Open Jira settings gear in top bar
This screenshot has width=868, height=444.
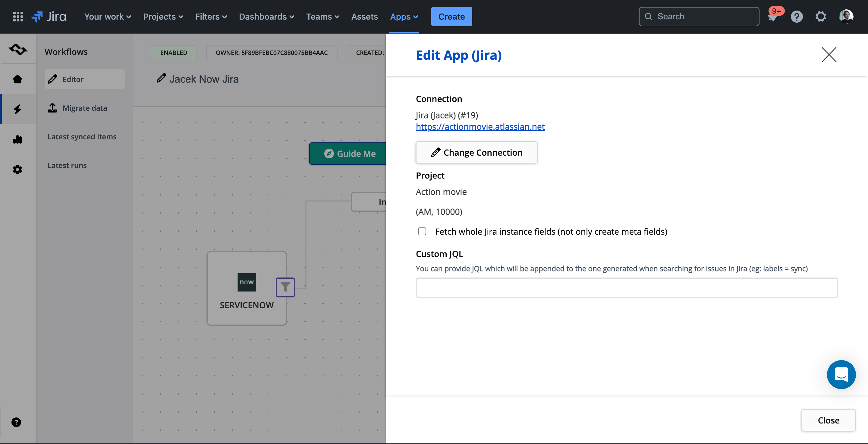point(820,17)
